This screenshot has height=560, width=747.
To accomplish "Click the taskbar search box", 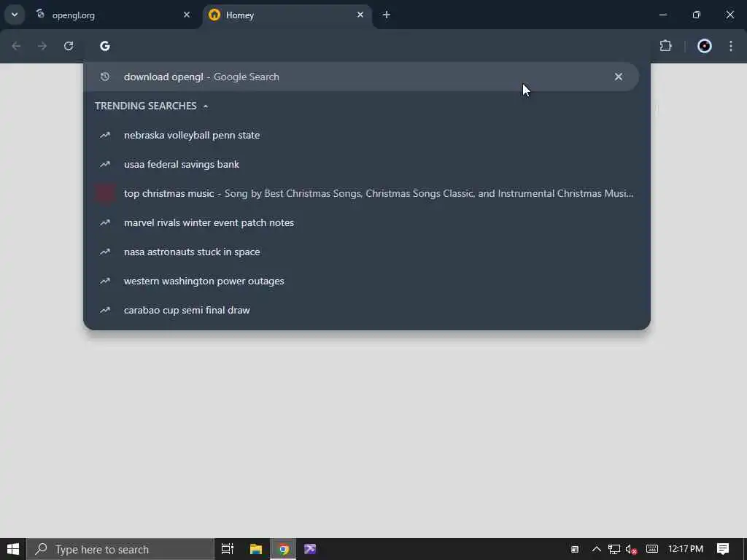I will (x=120, y=549).
